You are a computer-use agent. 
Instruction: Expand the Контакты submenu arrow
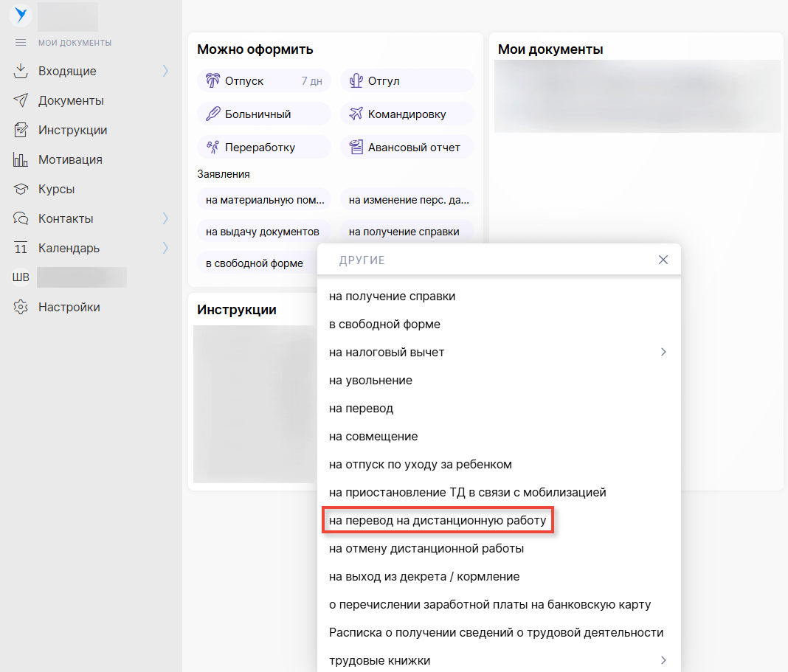click(x=165, y=218)
